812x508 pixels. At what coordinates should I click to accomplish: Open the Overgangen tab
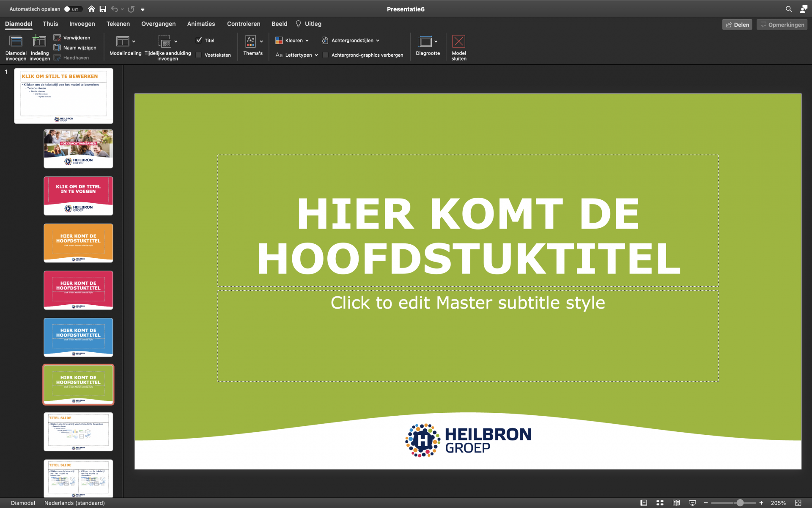tap(158, 24)
